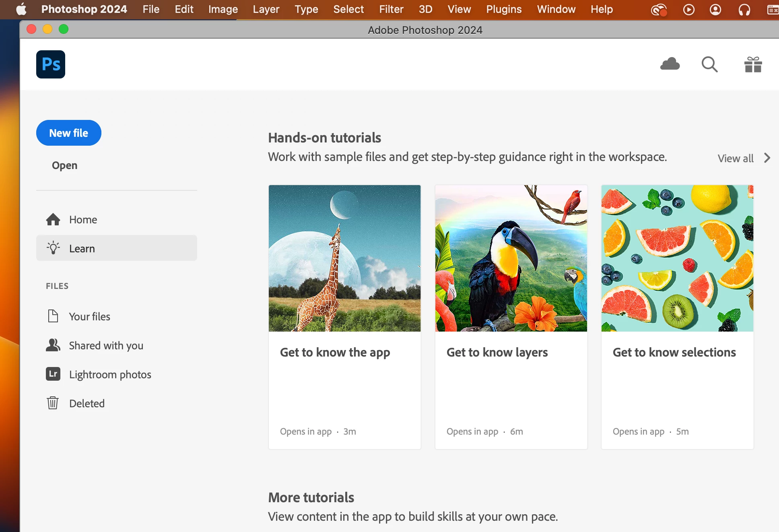Click the search magnifying glass icon
The width and height of the screenshot is (779, 532).
coord(709,64)
